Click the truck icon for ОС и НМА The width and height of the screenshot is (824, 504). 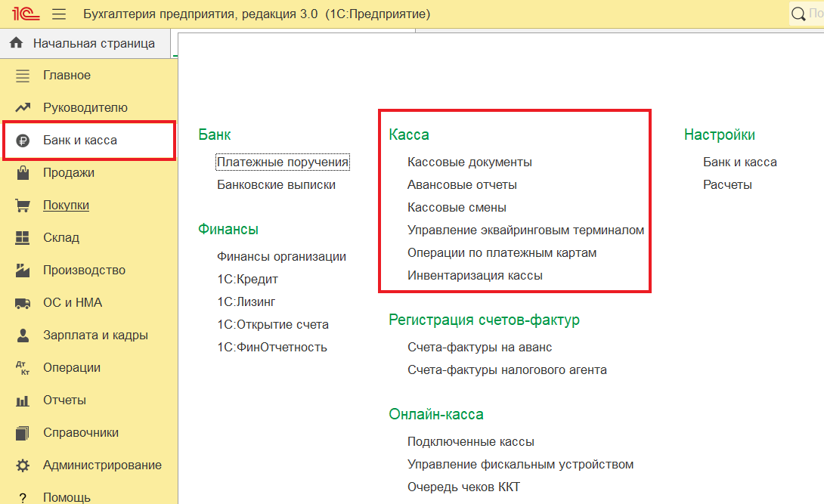[x=23, y=303]
